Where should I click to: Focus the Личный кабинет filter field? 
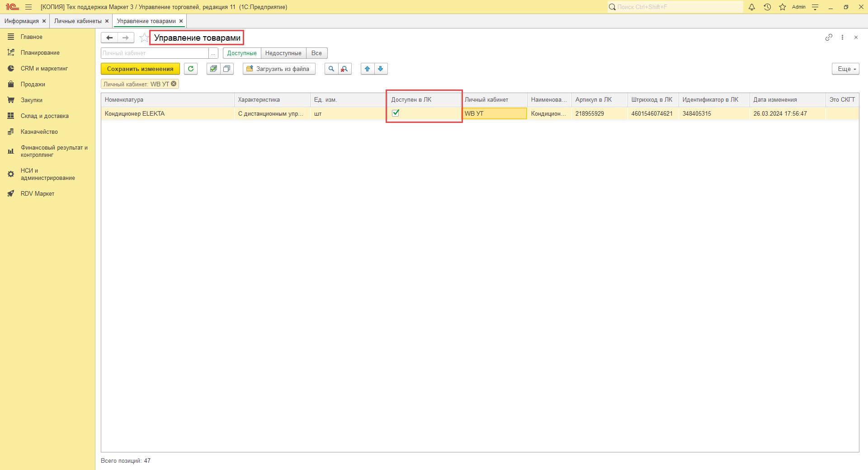tap(155, 53)
